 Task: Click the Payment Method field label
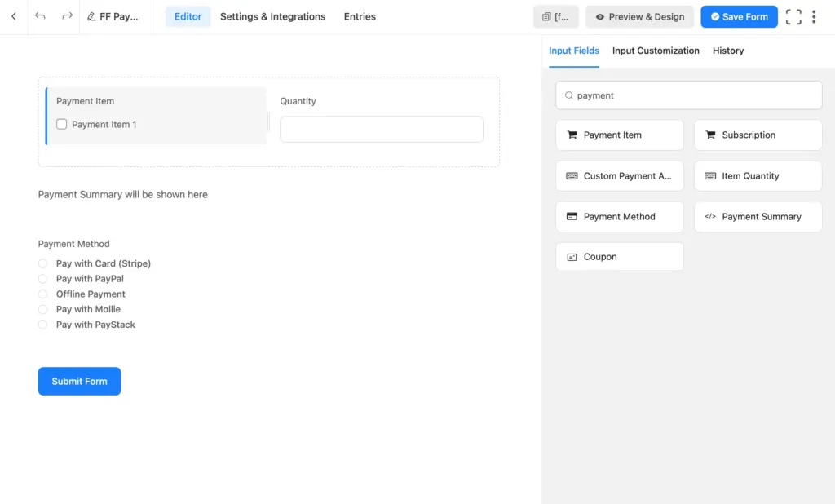(73, 244)
